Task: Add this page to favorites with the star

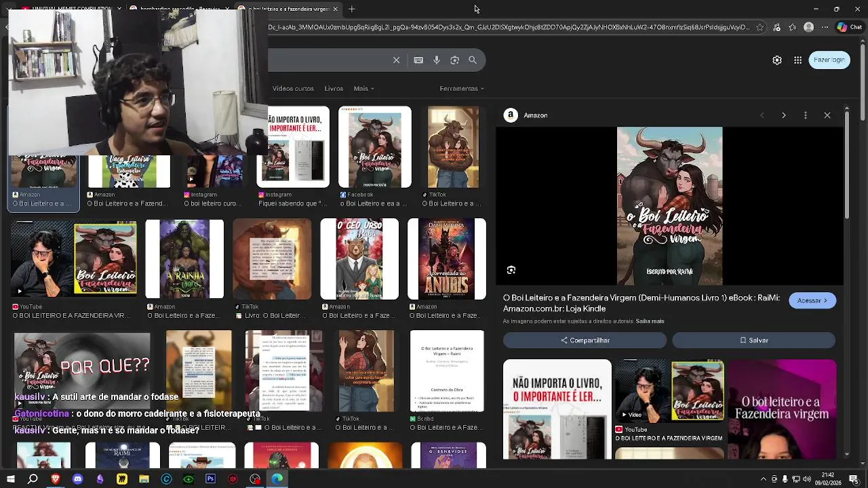Action: (x=760, y=28)
